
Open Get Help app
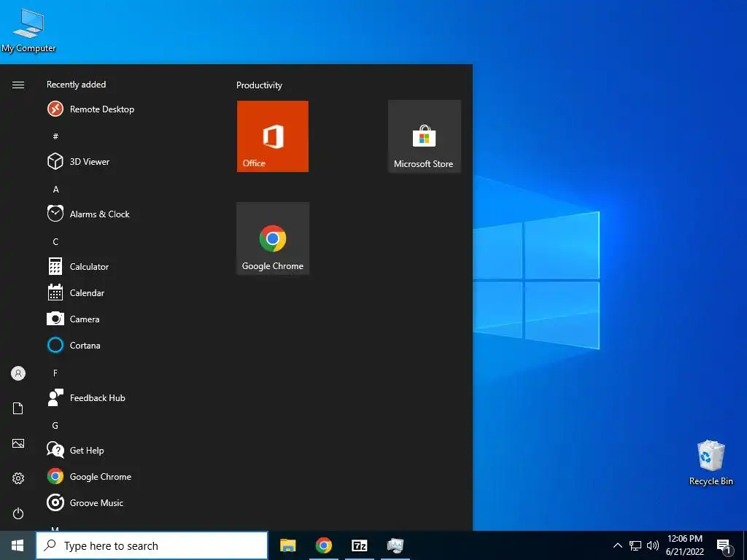[x=75, y=450]
